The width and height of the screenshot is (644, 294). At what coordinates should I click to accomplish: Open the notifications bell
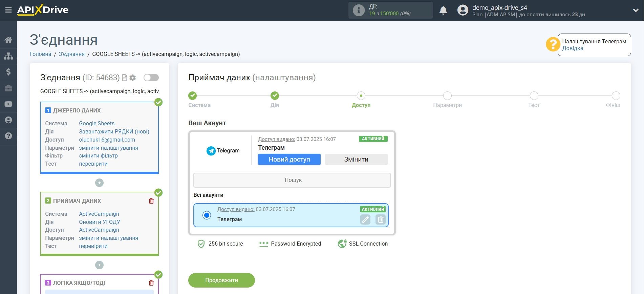coord(443,10)
